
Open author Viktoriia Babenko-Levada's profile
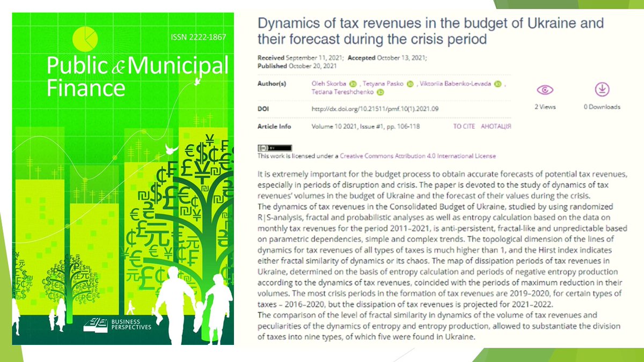pyautogui.click(x=455, y=84)
